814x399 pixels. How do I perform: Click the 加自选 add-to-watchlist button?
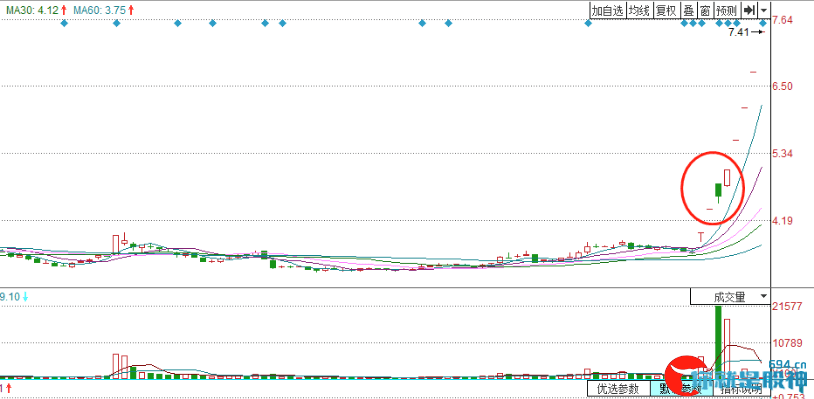point(607,10)
